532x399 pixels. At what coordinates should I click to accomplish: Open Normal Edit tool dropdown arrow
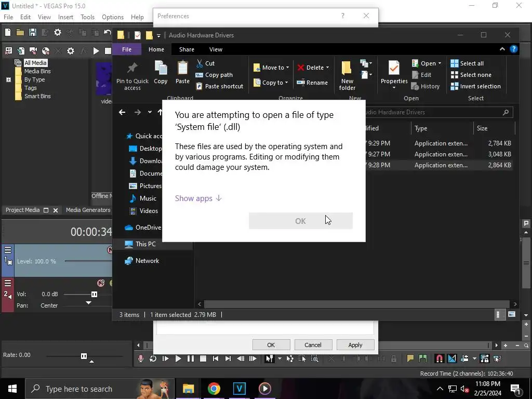(280, 358)
